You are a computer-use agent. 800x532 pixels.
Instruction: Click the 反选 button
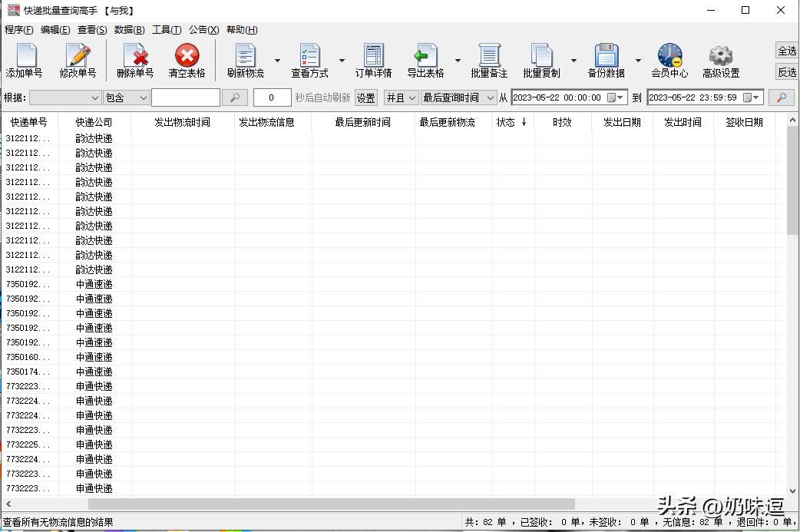[x=787, y=72]
